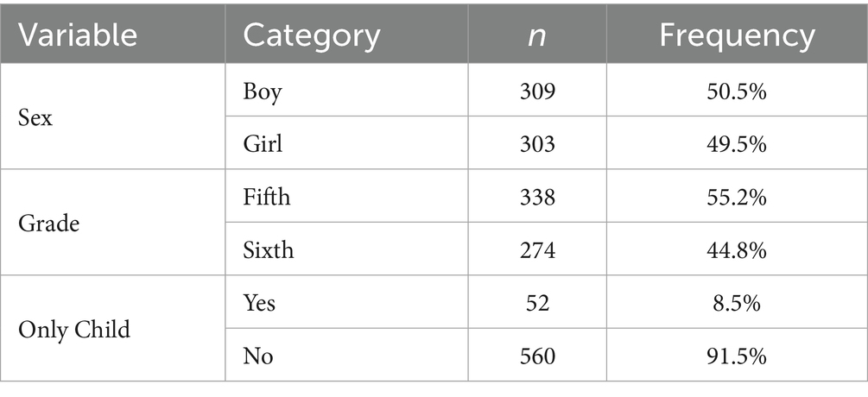The height and width of the screenshot is (397, 868).
Task: Click the Fifth category cell
Action: (x=267, y=197)
